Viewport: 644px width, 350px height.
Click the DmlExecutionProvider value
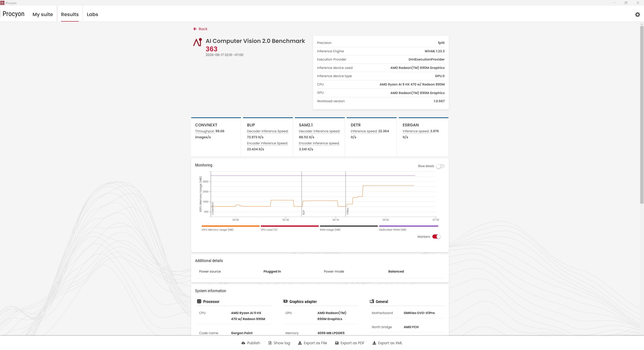pyautogui.click(x=426, y=60)
